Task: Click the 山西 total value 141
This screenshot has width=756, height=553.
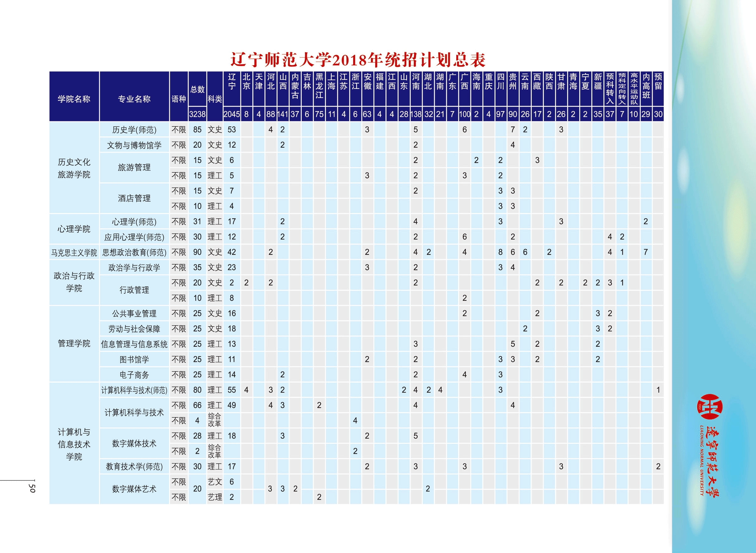Action: [x=283, y=114]
